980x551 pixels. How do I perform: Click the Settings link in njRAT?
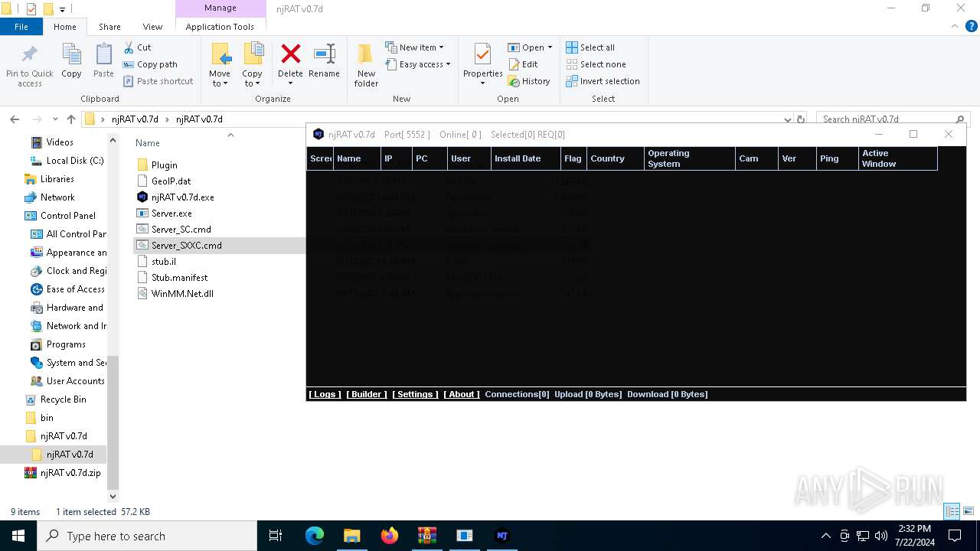point(415,394)
